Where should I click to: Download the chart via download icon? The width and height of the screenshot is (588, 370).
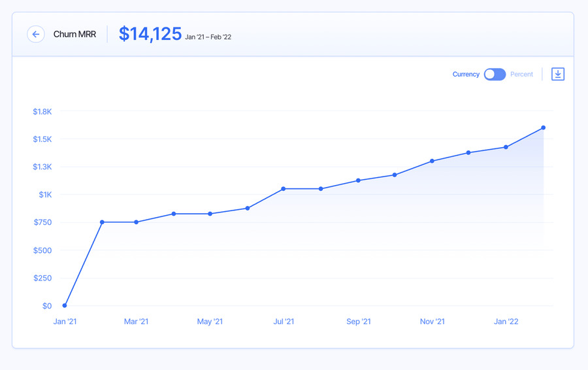pyautogui.click(x=558, y=74)
